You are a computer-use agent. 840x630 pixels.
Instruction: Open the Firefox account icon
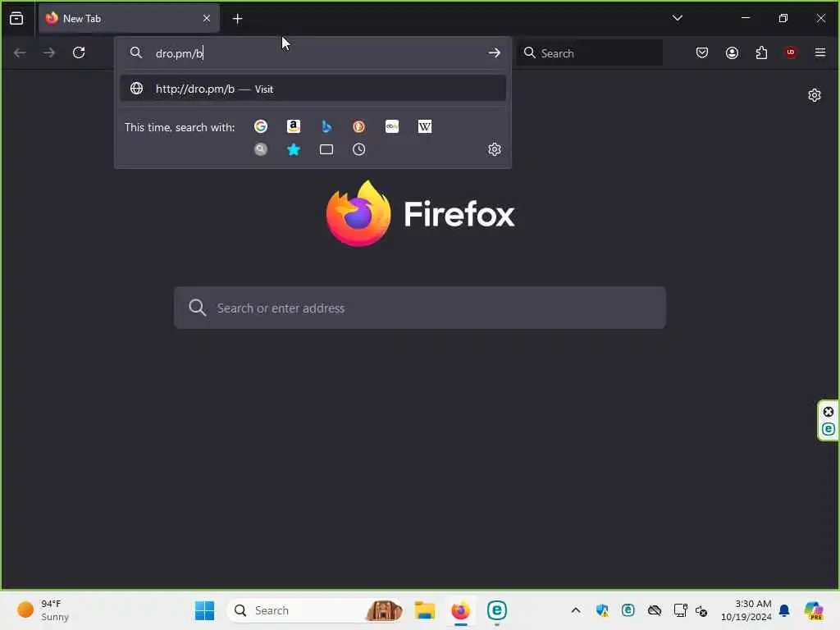pyautogui.click(x=732, y=52)
